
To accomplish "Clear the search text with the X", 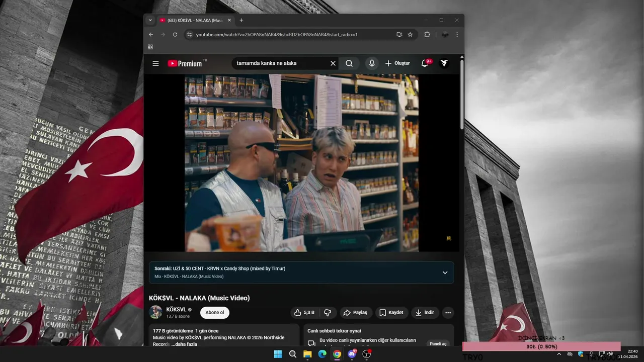I will (x=333, y=63).
